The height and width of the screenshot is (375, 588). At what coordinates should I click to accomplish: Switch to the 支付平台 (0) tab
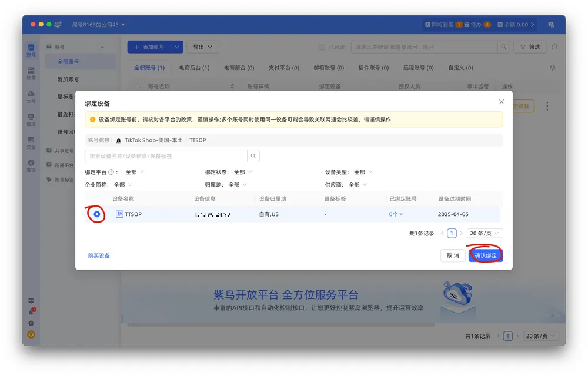(283, 68)
